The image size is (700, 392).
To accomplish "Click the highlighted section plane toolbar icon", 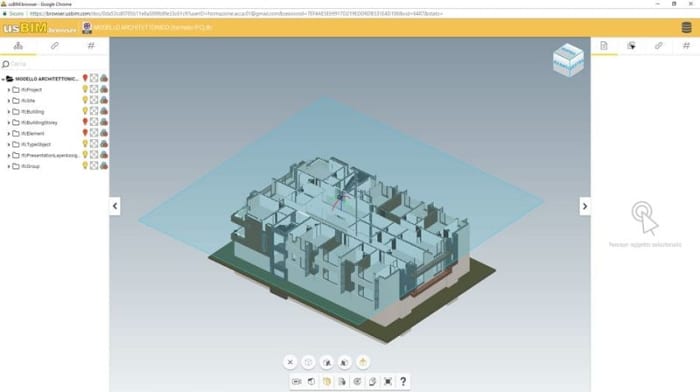I will point(327,381).
